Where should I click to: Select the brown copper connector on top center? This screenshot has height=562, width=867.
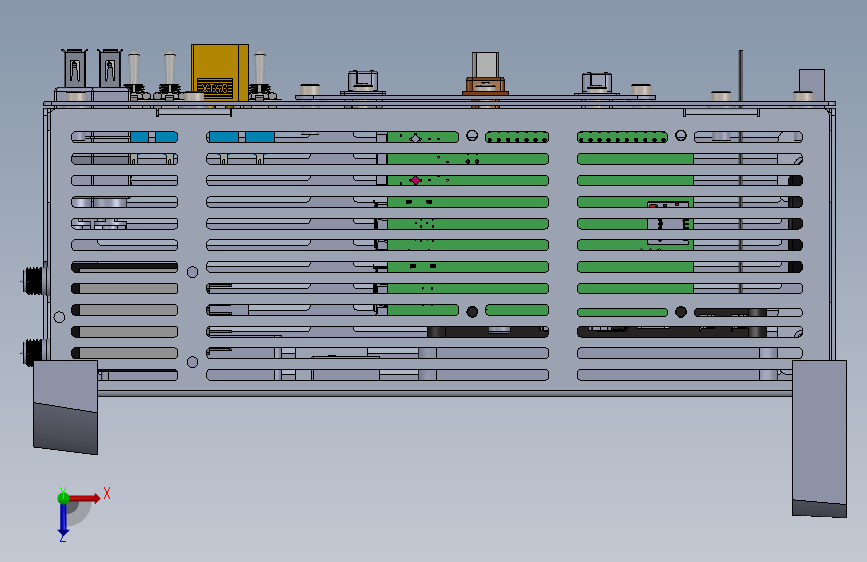pyautogui.click(x=485, y=86)
